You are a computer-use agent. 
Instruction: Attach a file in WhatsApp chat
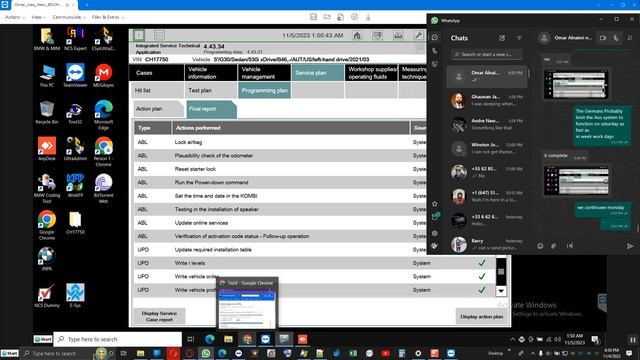coord(553,246)
